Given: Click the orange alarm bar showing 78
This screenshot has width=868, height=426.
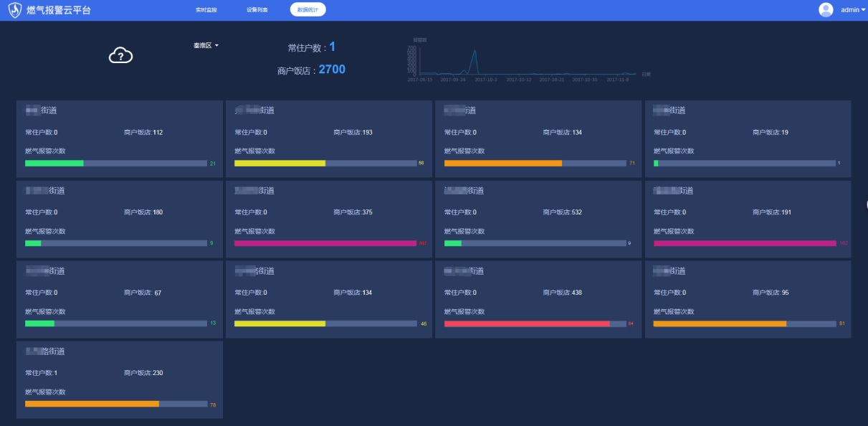Looking at the screenshot, I should click(92, 404).
